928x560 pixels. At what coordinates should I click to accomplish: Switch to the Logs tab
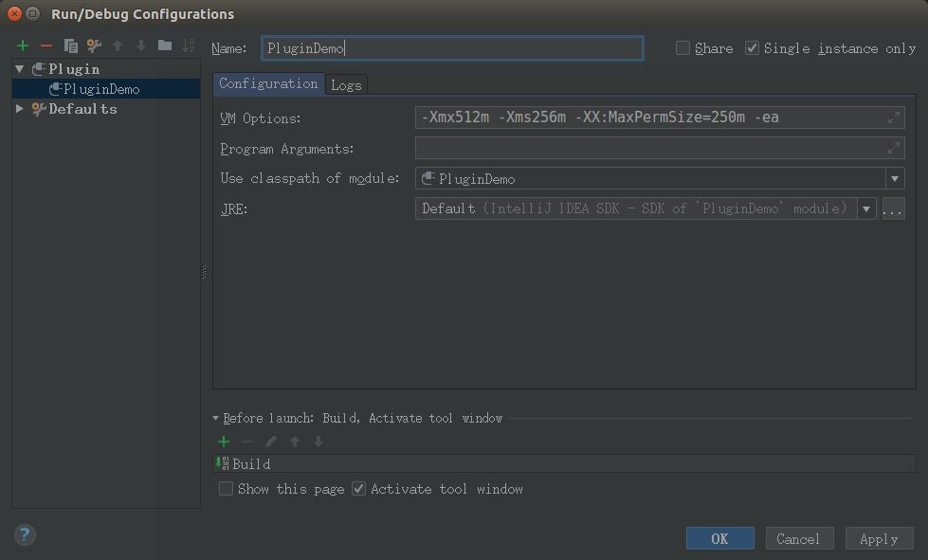[346, 85]
